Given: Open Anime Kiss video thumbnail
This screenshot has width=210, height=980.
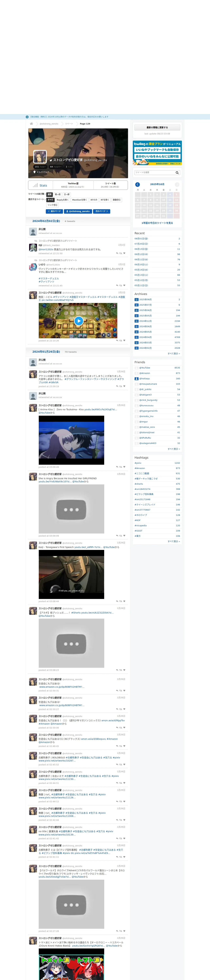Looking at the screenshot, I should 71,440.
